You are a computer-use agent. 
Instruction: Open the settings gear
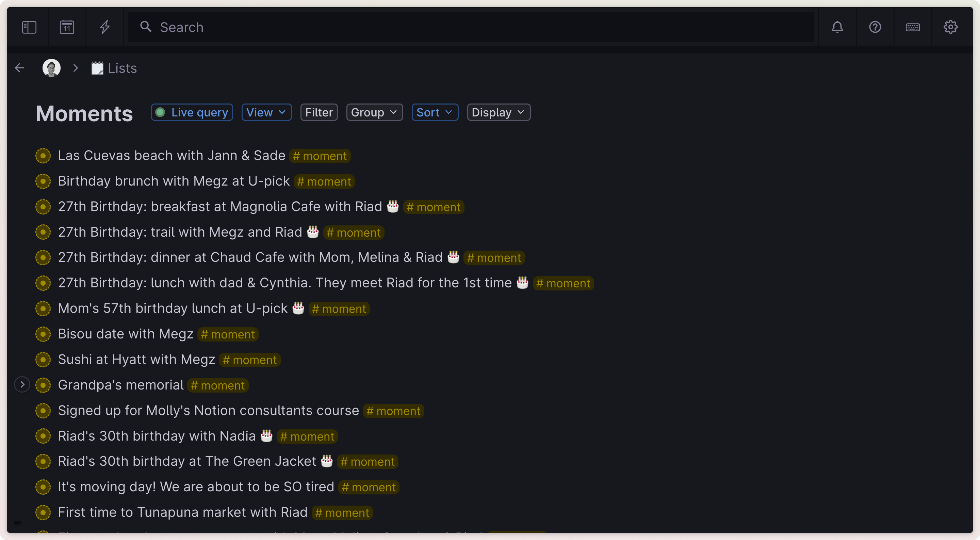click(x=950, y=27)
